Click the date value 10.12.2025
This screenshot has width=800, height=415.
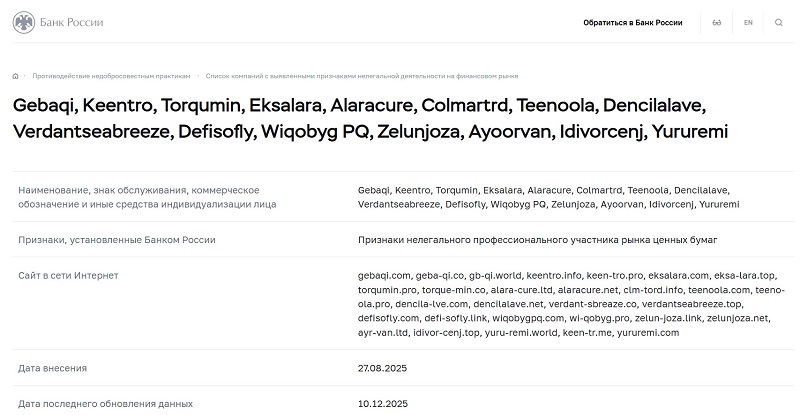[x=380, y=403]
